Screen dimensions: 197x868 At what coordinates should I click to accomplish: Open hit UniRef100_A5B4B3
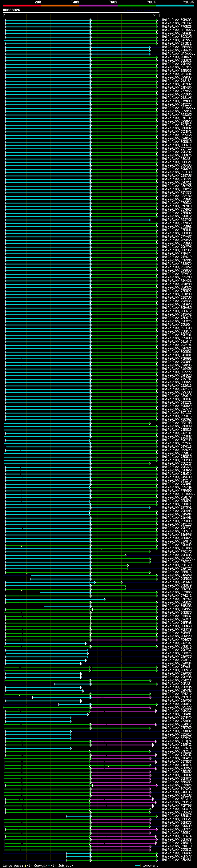coord(177,47)
